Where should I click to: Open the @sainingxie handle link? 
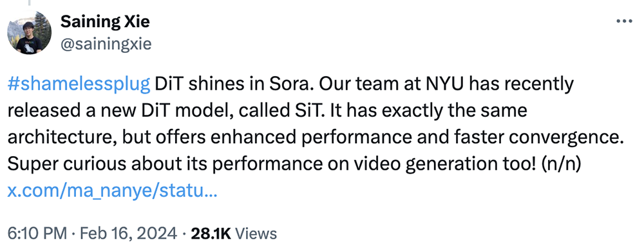106,44
